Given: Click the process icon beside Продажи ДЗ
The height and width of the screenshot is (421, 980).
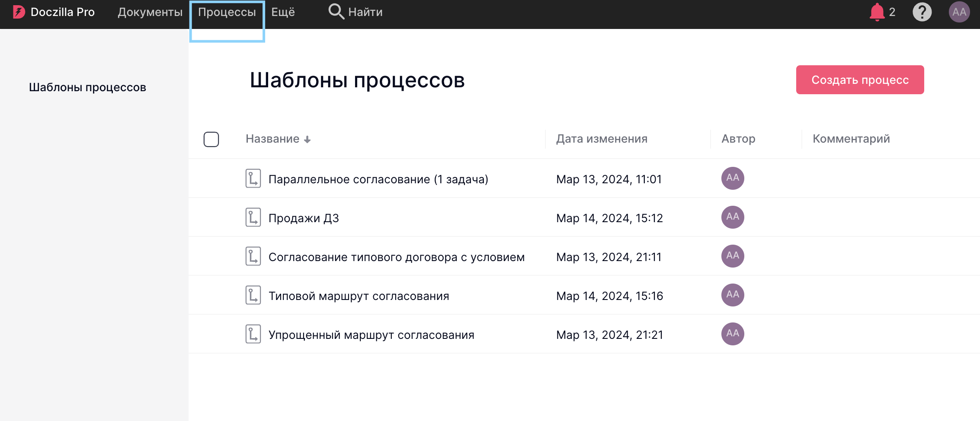Looking at the screenshot, I should (x=253, y=217).
